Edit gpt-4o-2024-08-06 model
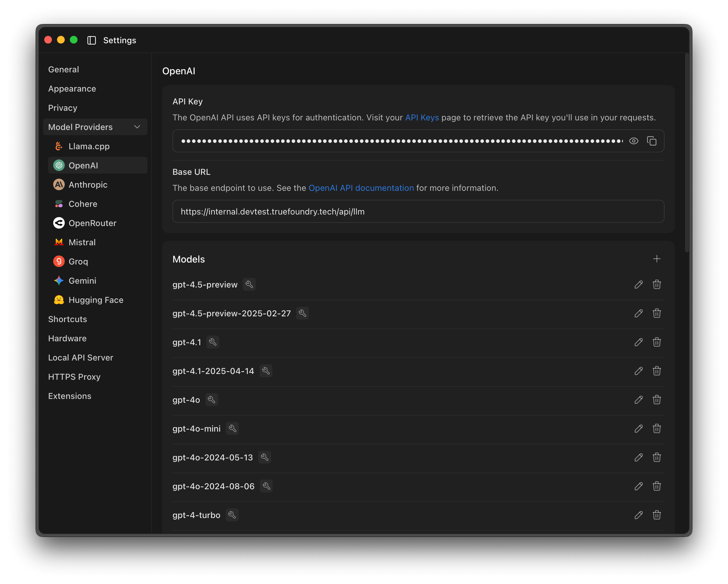This screenshot has width=728, height=584. (638, 486)
